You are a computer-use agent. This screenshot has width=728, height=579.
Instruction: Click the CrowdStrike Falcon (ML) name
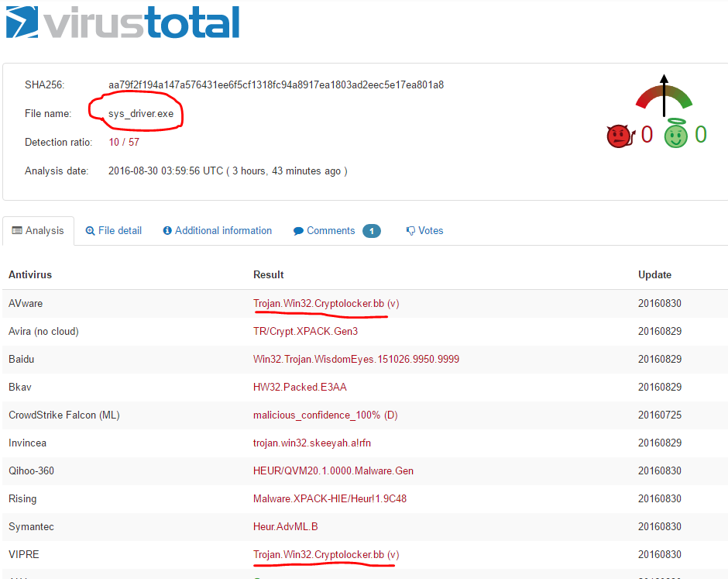click(x=64, y=415)
